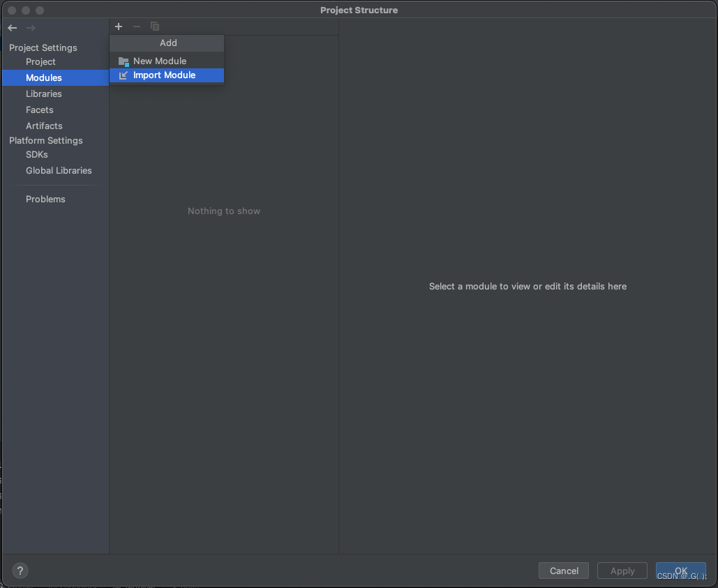Click the Cancel button
This screenshot has width=718, height=588.
tap(564, 571)
